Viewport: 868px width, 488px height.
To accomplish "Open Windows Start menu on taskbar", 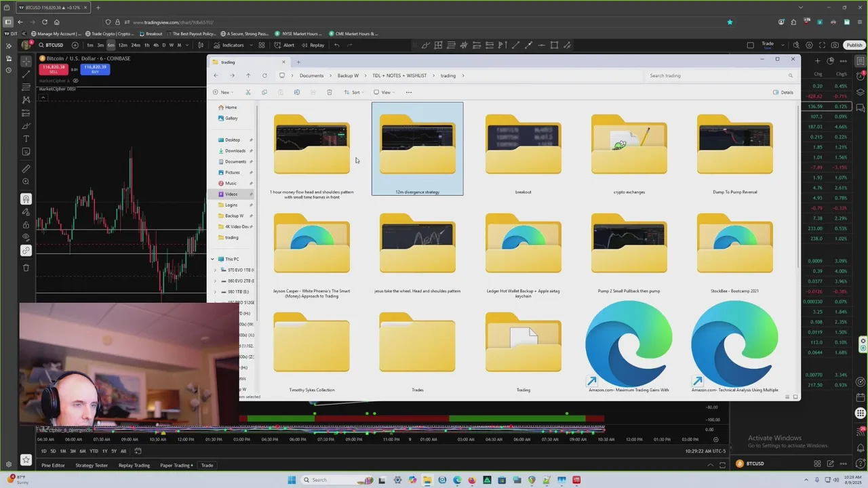I will (x=292, y=480).
